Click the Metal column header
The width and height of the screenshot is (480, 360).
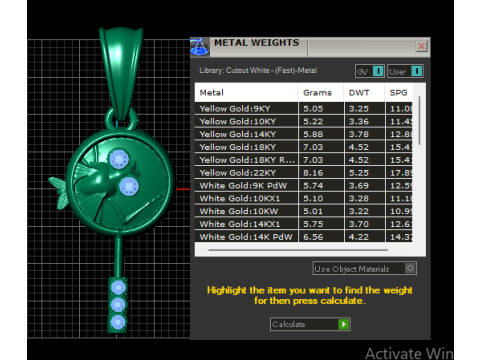(x=246, y=92)
